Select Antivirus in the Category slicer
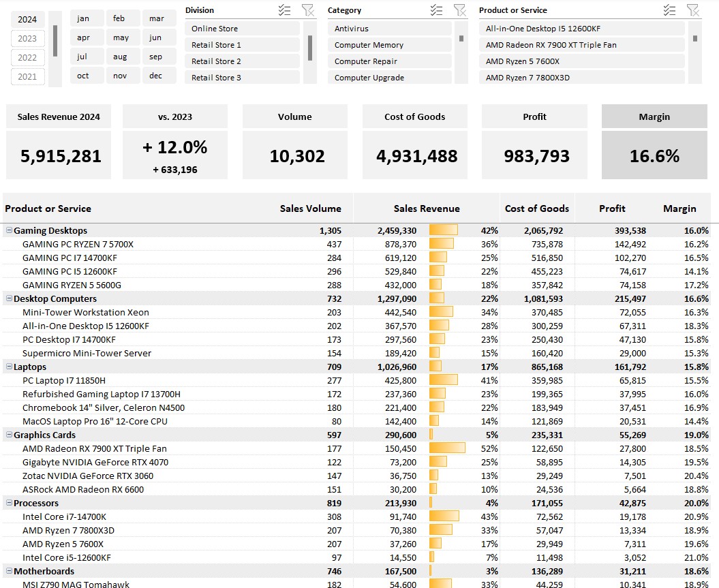 389,29
